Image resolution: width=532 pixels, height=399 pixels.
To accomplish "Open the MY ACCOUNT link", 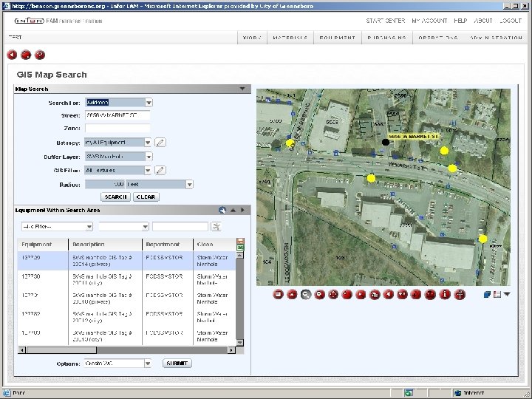I will (429, 21).
